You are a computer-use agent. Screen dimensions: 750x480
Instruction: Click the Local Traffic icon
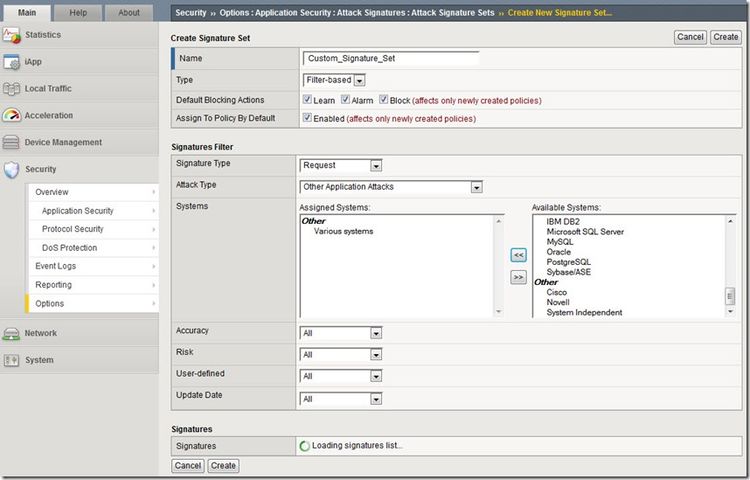coord(11,89)
